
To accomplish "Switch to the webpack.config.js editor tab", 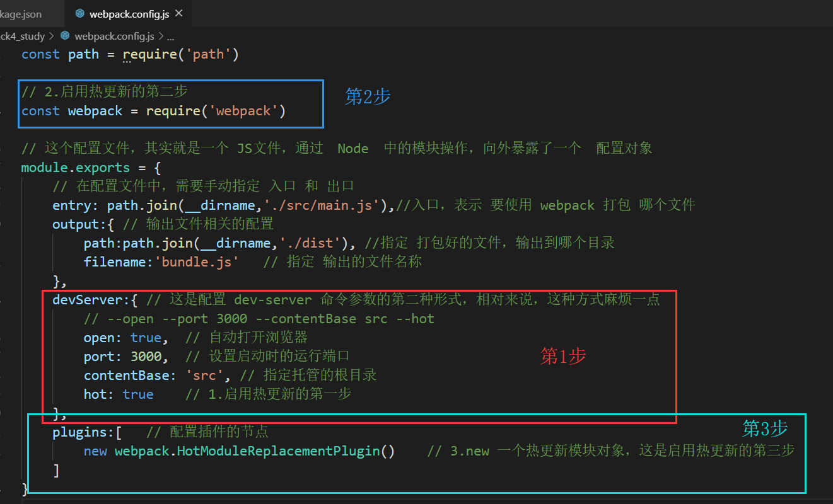I will 129,13.
